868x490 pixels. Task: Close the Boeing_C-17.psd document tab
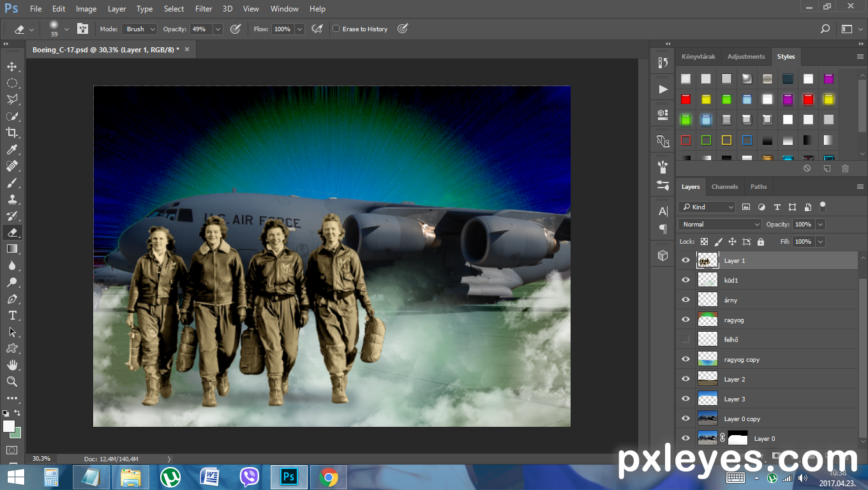187,49
